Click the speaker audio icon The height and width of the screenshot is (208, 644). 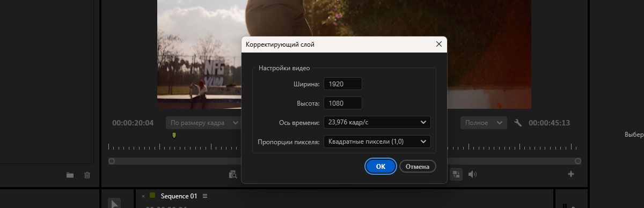(x=472, y=174)
